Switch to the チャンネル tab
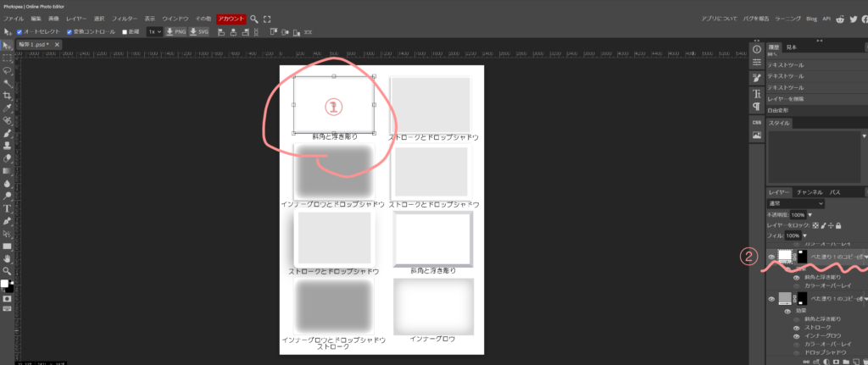This screenshot has height=365, width=868. point(809,192)
